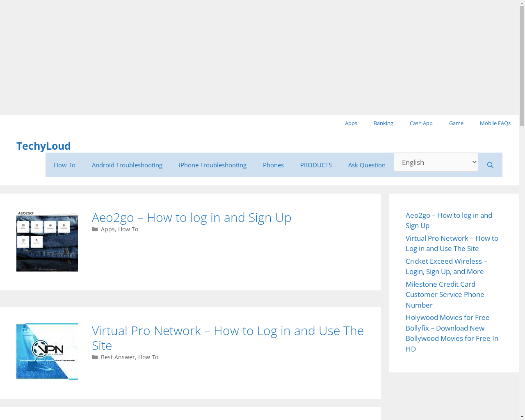The image size is (525, 420).
Task: Select Phones in main navigation
Action: point(273,165)
